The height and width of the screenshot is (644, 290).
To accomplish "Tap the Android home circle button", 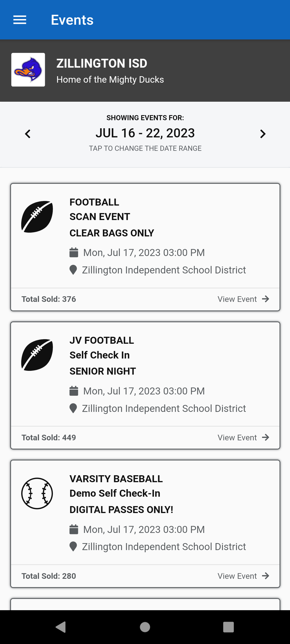I will coord(145,627).
